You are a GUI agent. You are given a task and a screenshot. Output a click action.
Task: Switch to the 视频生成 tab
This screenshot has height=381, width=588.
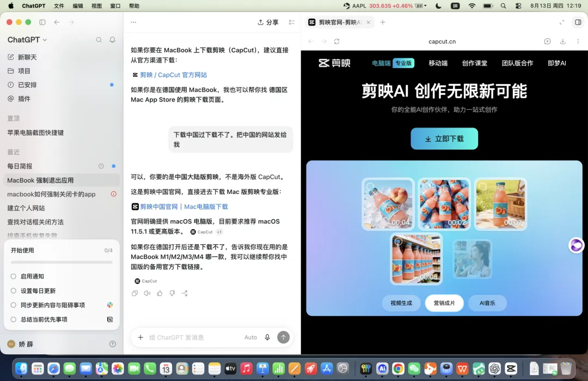click(401, 303)
